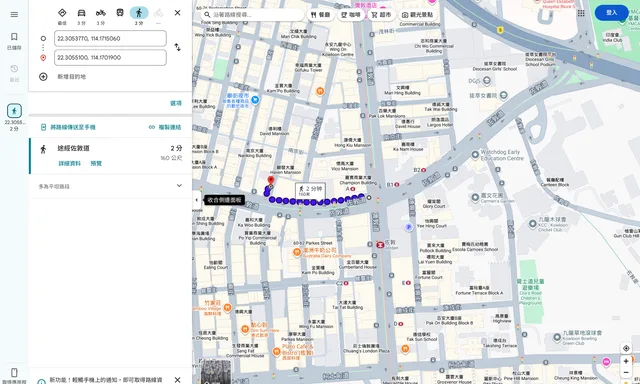Close the directions panel with the X
Image resolution: width=640 pixels, height=384 pixels.
178,13
